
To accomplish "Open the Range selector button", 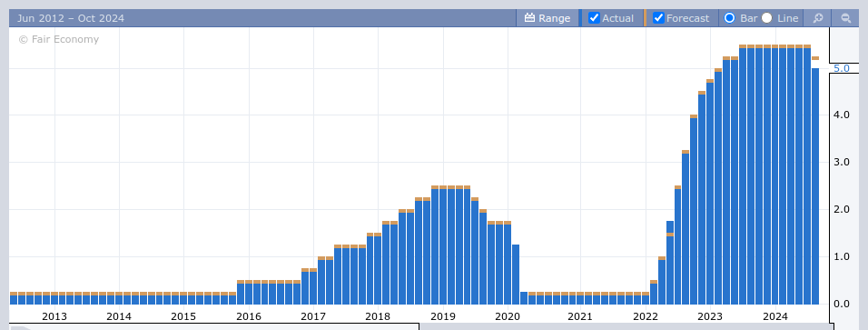I will [x=547, y=18].
